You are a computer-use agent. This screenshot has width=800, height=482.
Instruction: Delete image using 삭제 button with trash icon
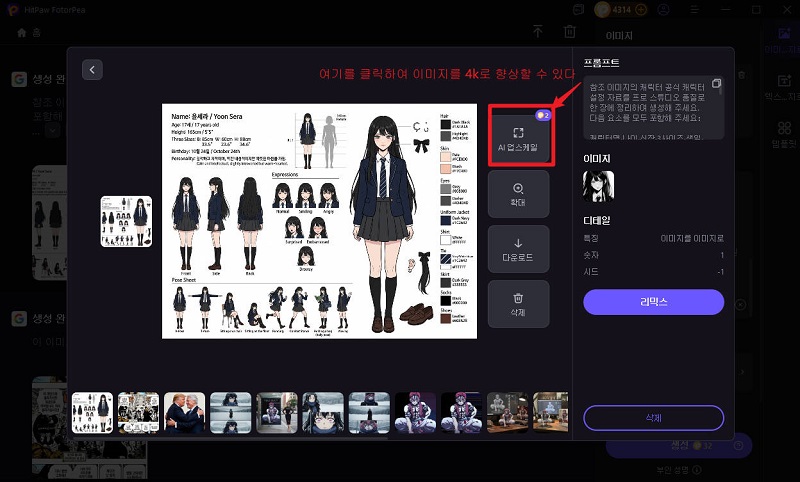(x=518, y=304)
